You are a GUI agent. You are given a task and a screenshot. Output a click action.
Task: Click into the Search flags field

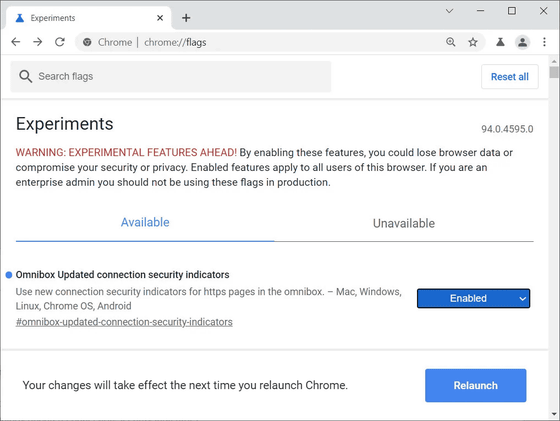(171, 76)
